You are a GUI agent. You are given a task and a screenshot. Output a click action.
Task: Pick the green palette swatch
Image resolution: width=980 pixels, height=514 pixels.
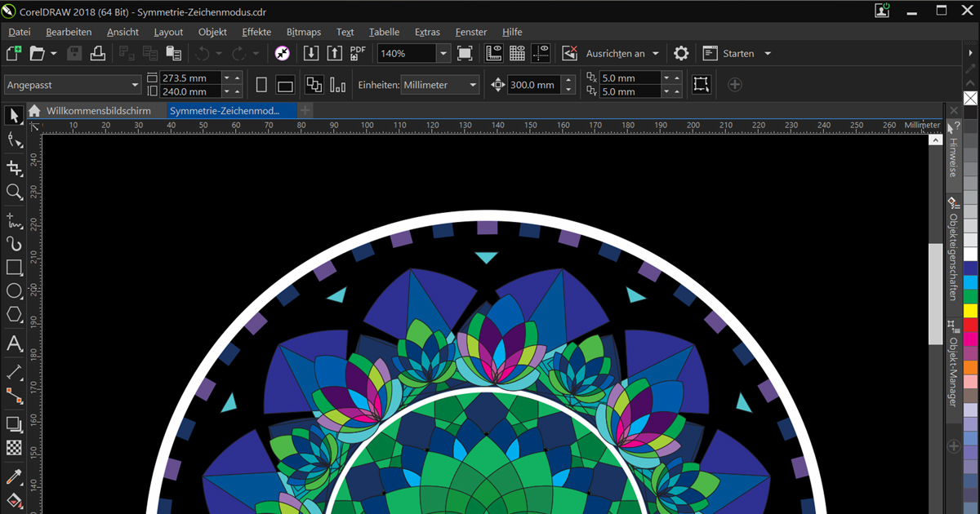[970, 295]
